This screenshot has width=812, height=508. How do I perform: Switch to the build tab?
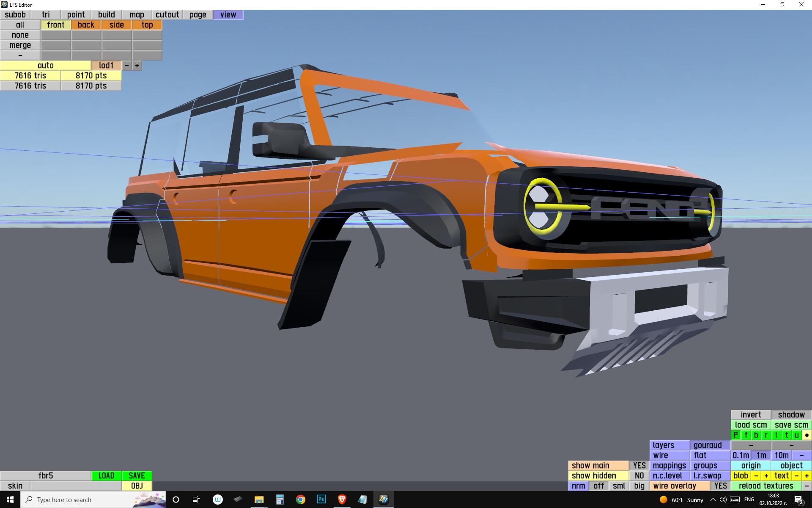106,15
